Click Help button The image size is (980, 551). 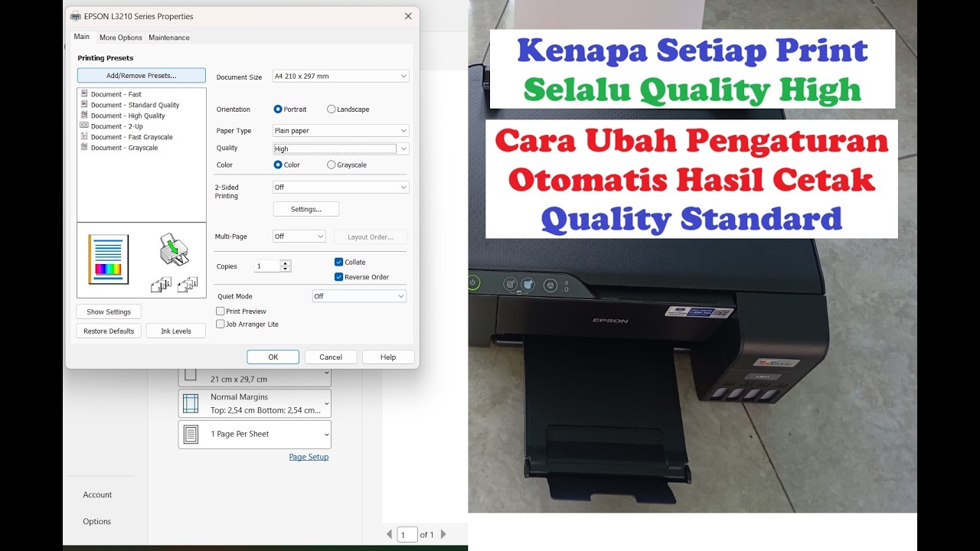pos(388,357)
